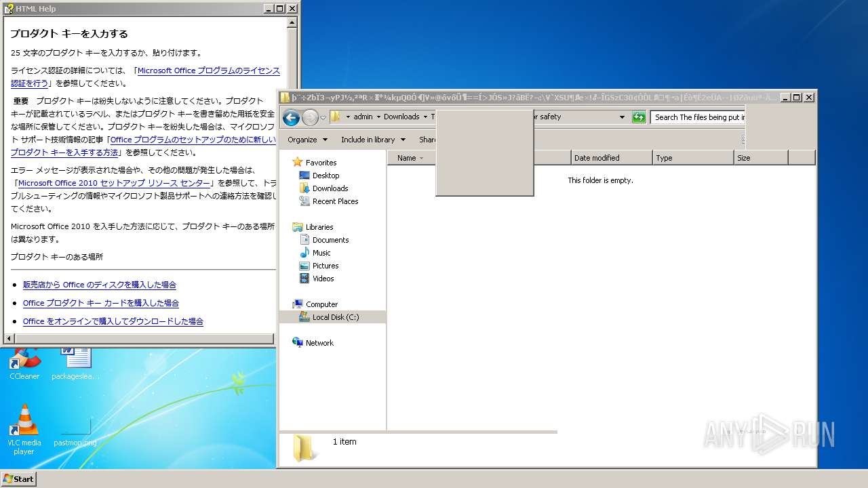This screenshot has width=868, height=488.
Task: Expand the arrow before admin breadcrumb
Action: point(348,117)
